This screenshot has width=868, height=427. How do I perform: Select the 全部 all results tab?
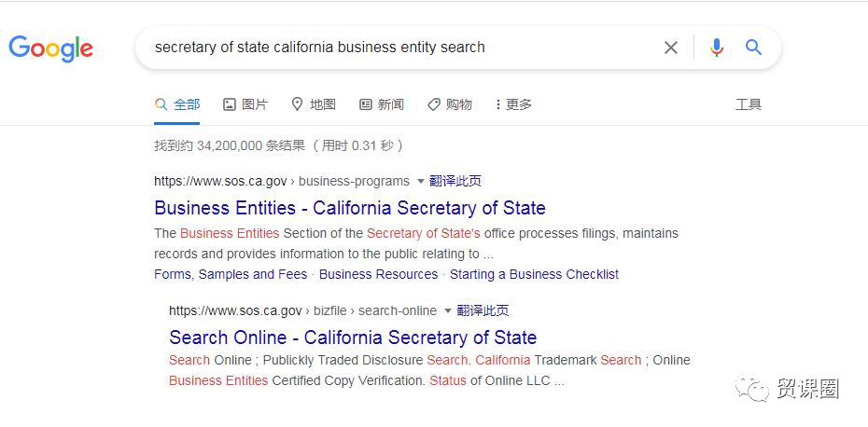coord(177,104)
